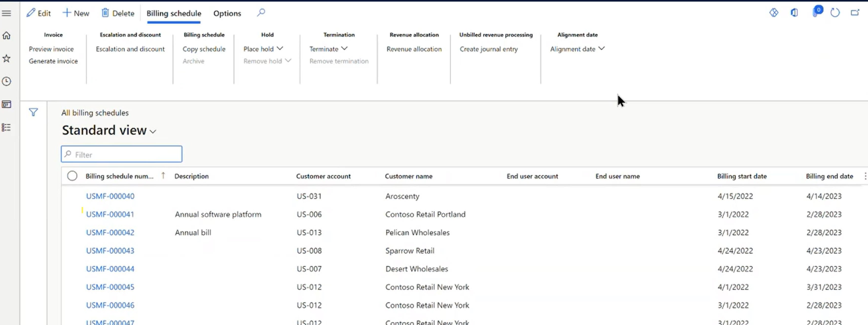This screenshot has width=868, height=325.
Task: Expand the Standard view dropdown
Action: coord(153,131)
